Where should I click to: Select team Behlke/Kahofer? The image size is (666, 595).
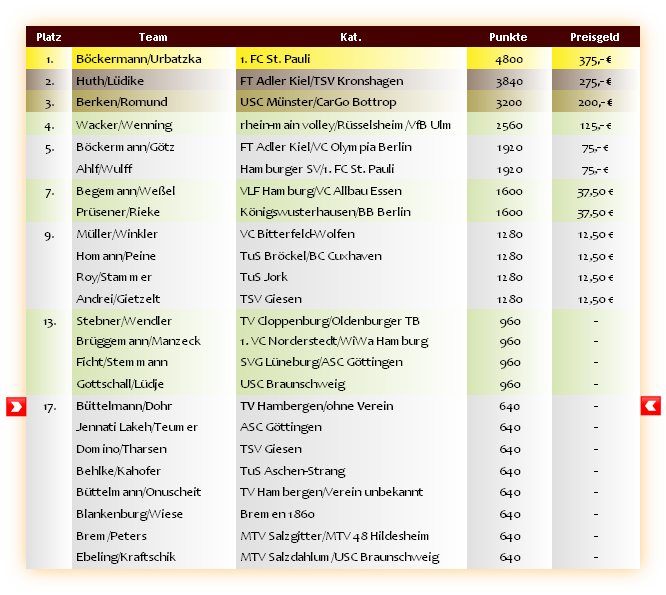[x=118, y=471]
